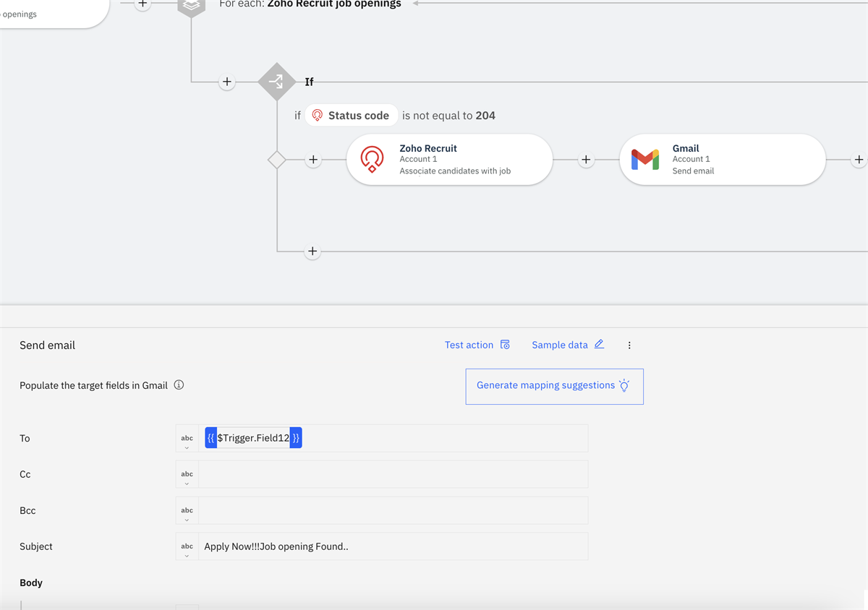Click the Sample data pencil edit icon
The width and height of the screenshot is (868, 610).
(x=599, y=344)
